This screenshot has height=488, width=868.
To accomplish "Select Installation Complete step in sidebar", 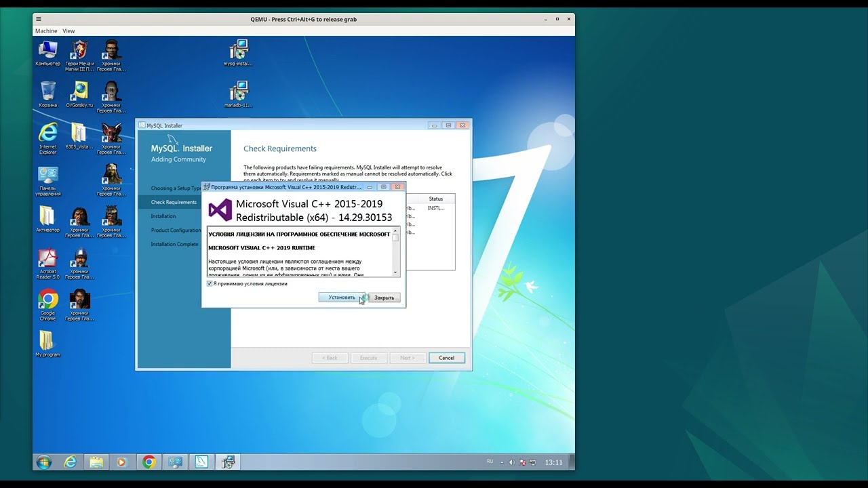I will click(x=174, y=245).
